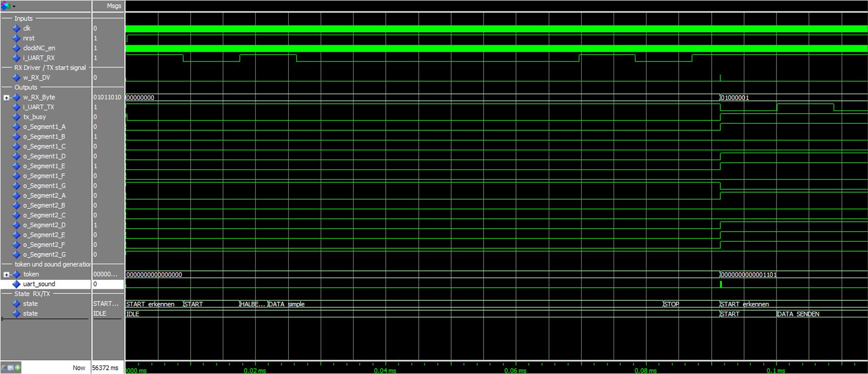Screen dimensions: 868x374
Task: Click the 56372 ms Now time value
Action: [105, 368]
